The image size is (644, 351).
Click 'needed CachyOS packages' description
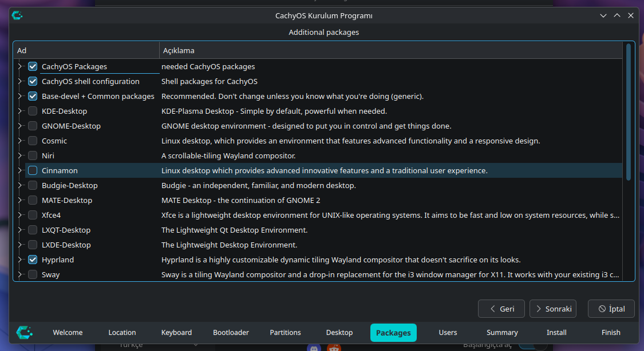[x=208, y=66]
